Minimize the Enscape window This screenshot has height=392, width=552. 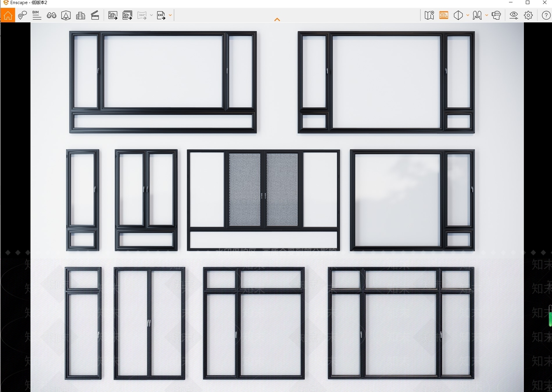[511, 3]
